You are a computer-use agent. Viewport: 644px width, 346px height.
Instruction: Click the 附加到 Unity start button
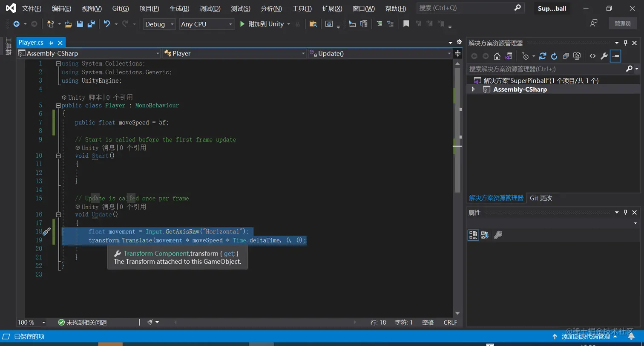pyautogui.click(x=261, y=24)
